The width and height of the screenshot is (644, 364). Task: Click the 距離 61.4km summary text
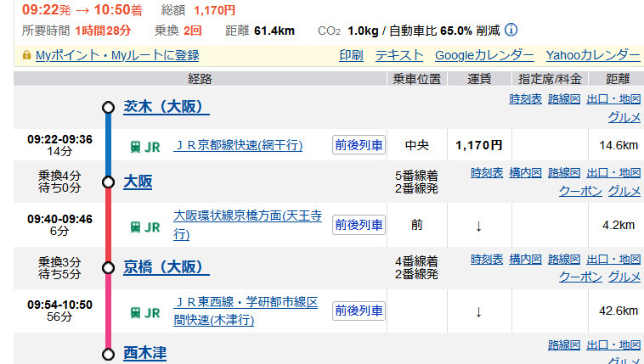[x=260, y=31]
